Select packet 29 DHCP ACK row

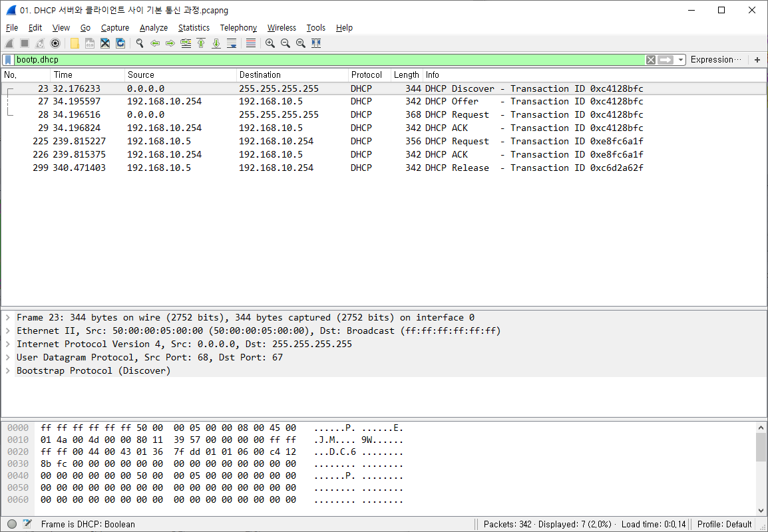(384, 128)
